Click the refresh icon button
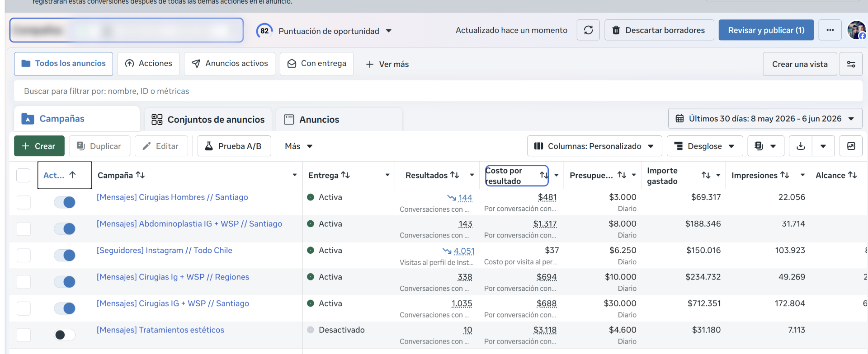This screenshot has width=868, height=354. pos(588,30)
